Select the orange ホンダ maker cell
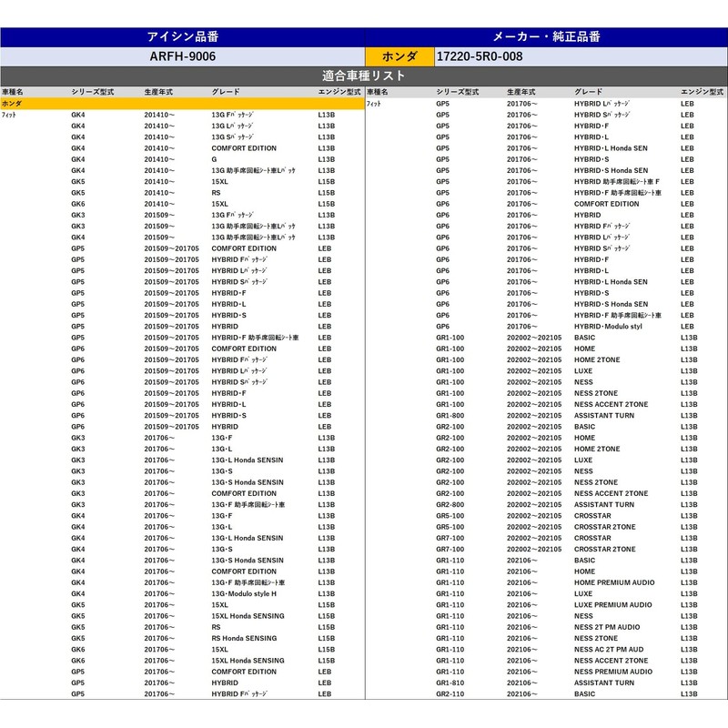The image size is (728, 728). (399, 56)
